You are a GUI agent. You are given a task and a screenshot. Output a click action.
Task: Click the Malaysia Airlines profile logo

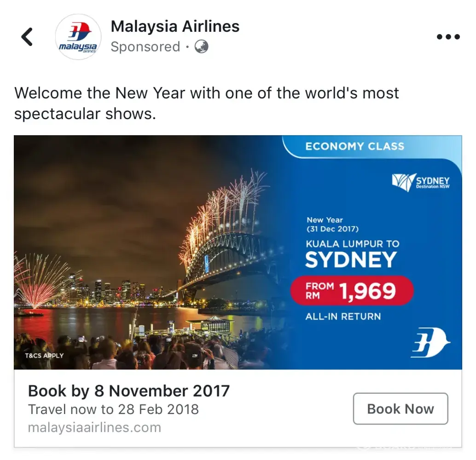click(78, 37)
